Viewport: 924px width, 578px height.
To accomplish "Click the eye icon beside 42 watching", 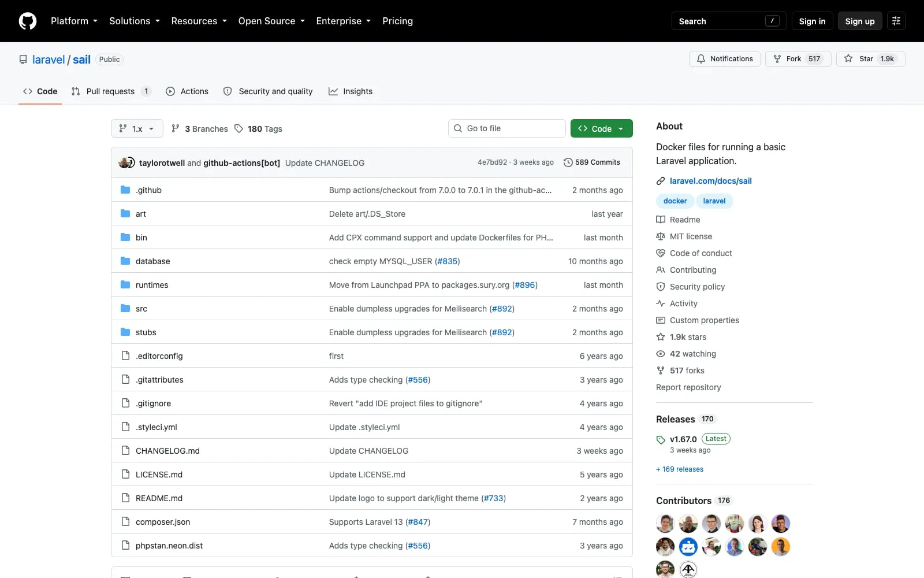I will pos(661,354).
